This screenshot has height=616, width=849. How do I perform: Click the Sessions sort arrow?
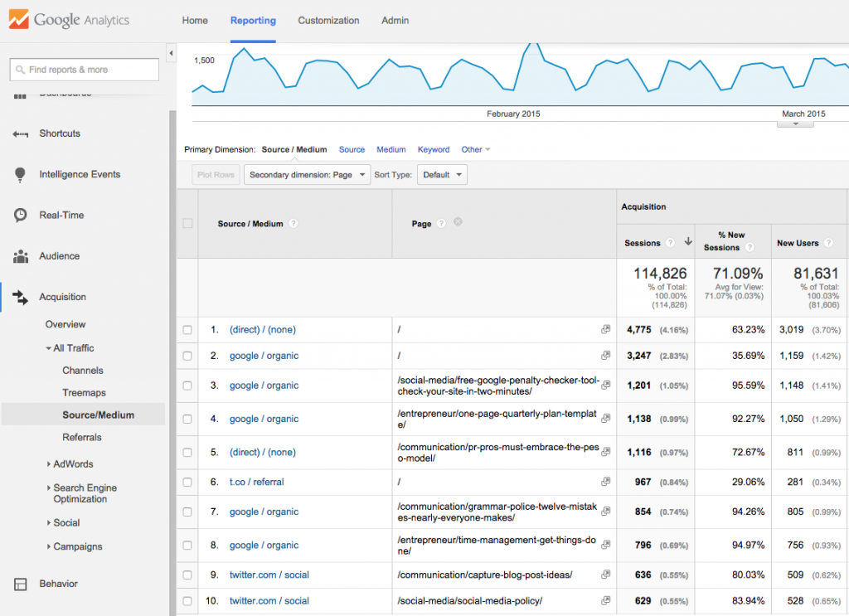pyautogui.click(x=687, y=243)
